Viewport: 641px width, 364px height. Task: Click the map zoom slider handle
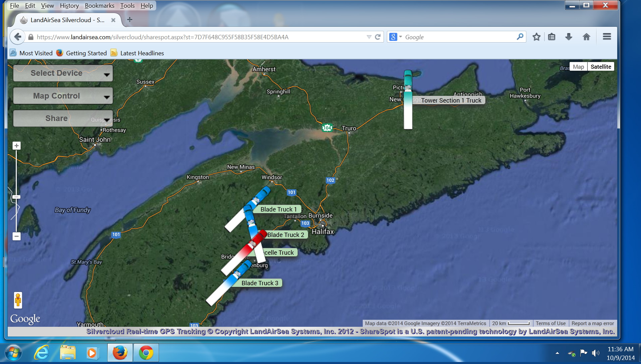coord(16,197)
